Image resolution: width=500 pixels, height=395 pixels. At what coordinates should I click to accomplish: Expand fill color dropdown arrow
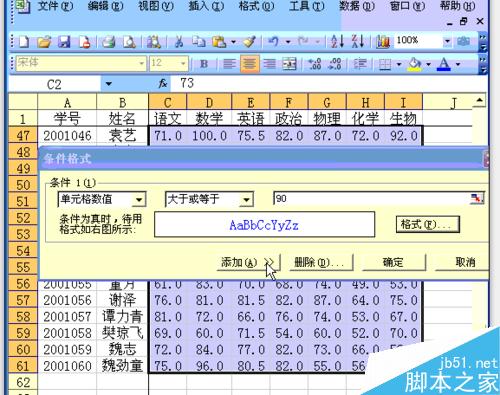tap(428, 64)
